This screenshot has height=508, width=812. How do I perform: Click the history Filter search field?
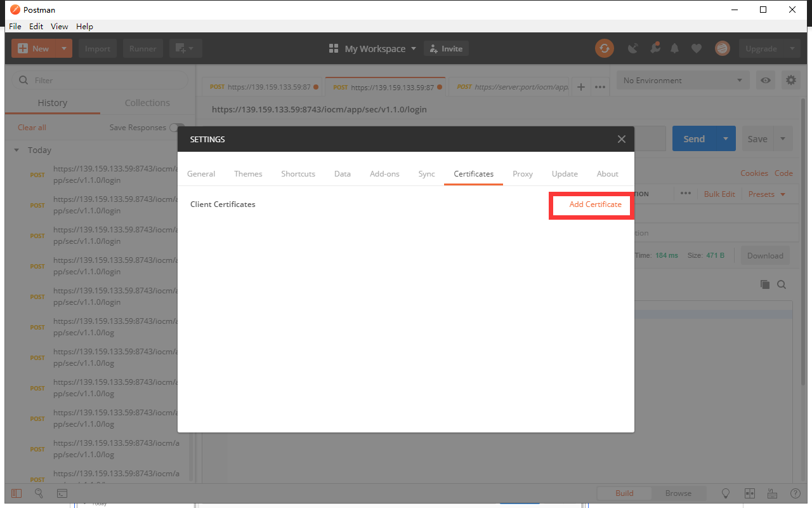100,81
